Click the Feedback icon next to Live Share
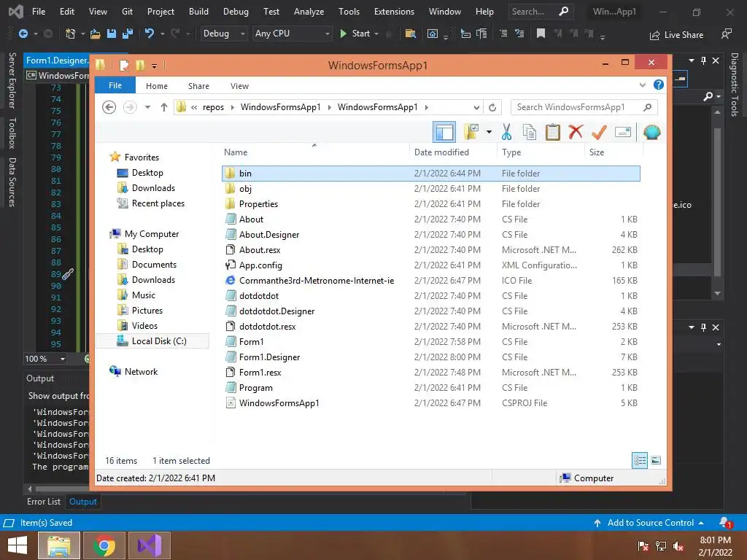Screen dimensions: 747x560 726,34
